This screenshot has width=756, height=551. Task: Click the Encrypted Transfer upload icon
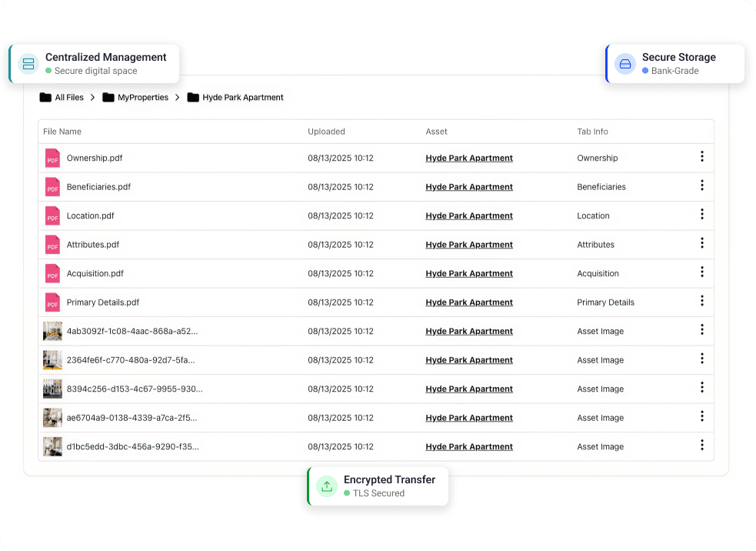point(327,486)
